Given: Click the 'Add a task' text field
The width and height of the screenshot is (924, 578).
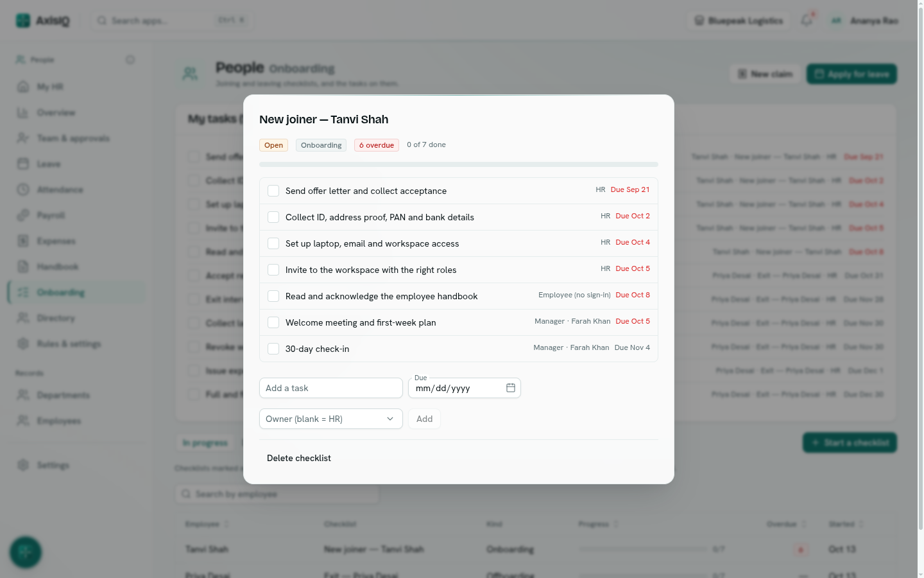Looking at the screenshot, I should (x=331, y=388).
